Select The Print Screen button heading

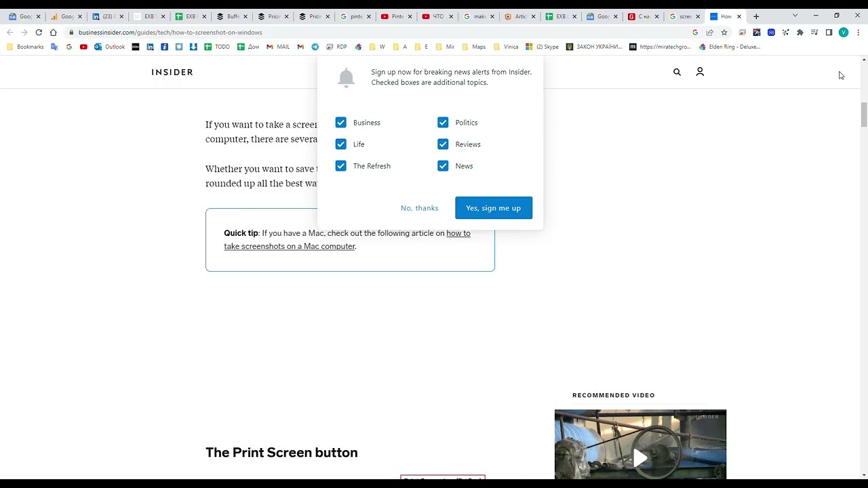(281, 452)
